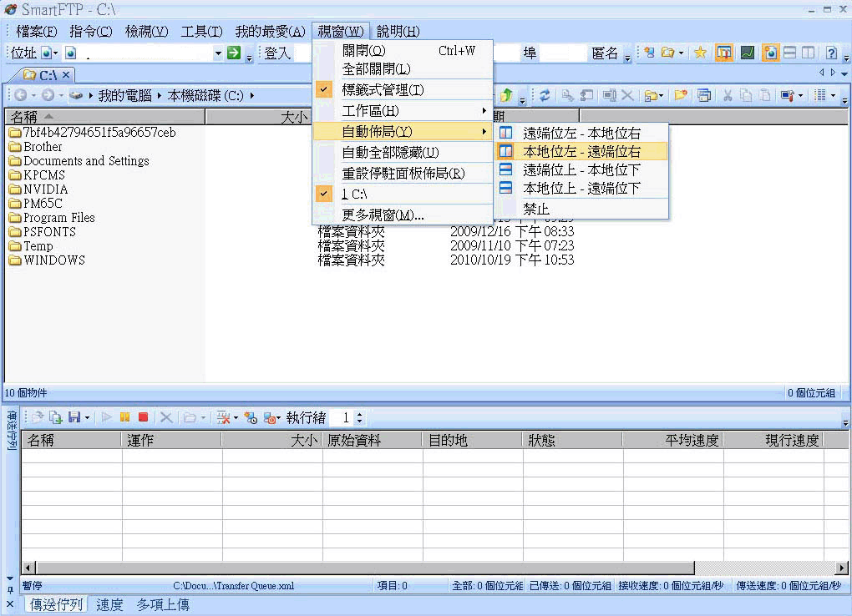Tile windows horizontally icon
Screen dimensions: 852x616
pyautogui.click(x=789, y=53)
